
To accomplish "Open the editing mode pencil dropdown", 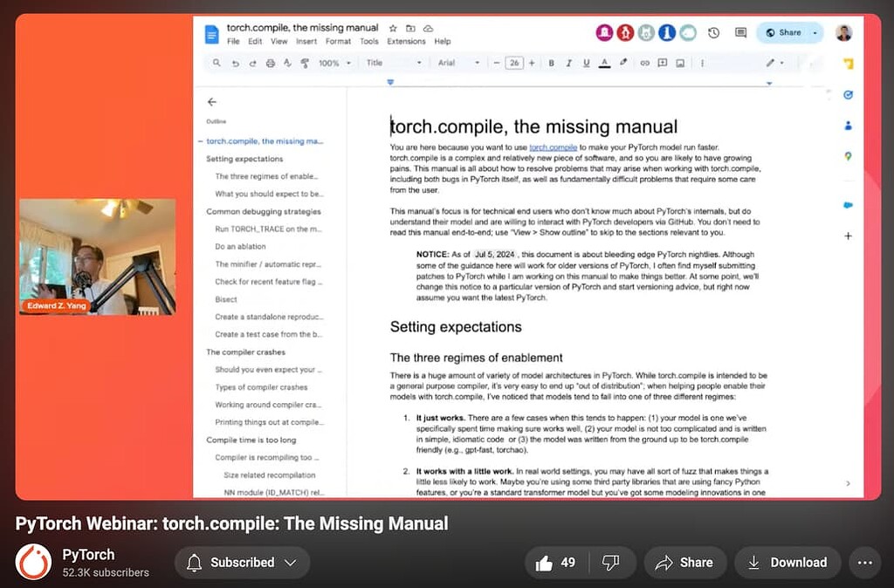I will click(x=775, y=63).
